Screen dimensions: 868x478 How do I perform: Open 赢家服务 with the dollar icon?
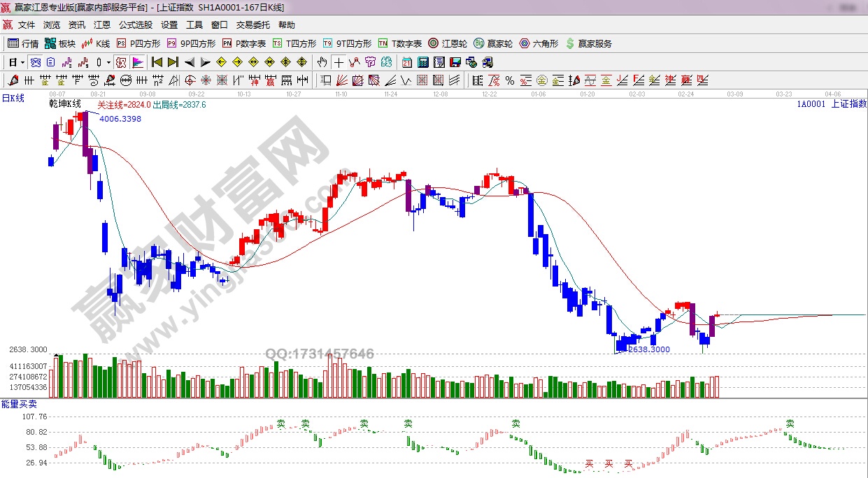pyautogui.click(x=588, y=43)
